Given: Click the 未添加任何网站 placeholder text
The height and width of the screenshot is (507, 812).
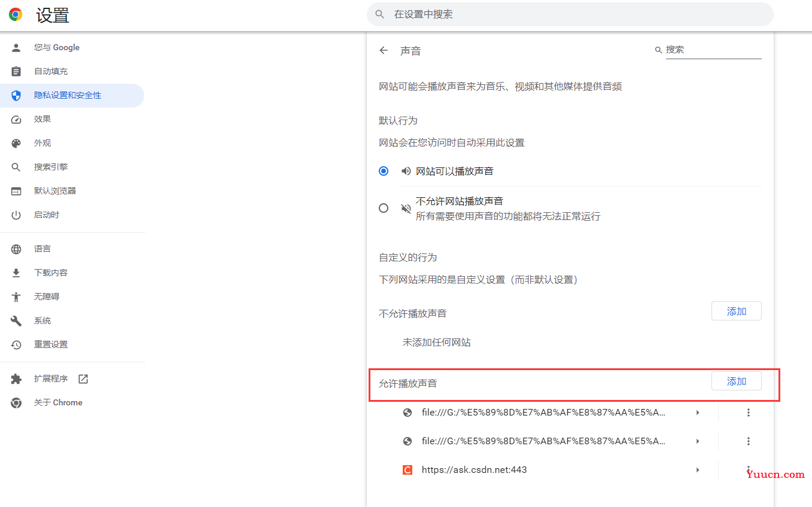Looking at the screenshot, I should pyautogui.click(x=436, y=343).
